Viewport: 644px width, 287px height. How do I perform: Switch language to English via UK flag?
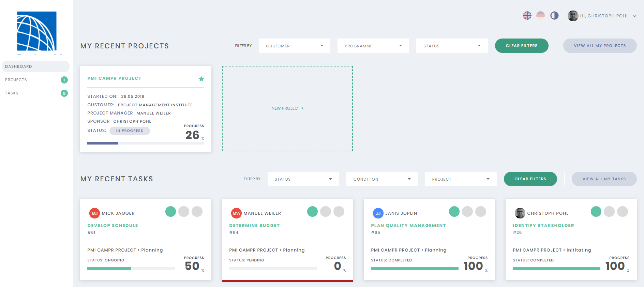[x=527, y=16]
